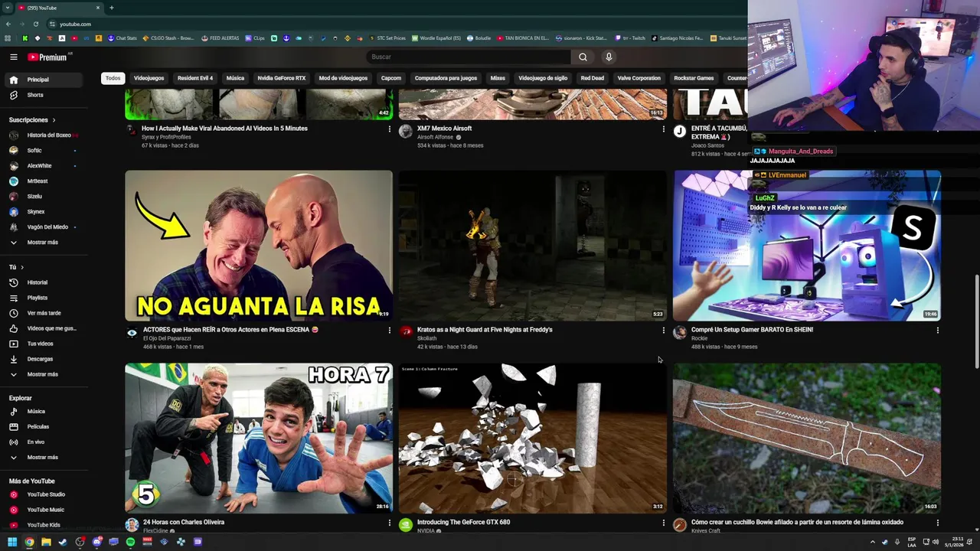Open new browser tab plus button
Image resolution: width=980 pixels, height=551 pixels.
pyautogui.click(x=112, y=8)
